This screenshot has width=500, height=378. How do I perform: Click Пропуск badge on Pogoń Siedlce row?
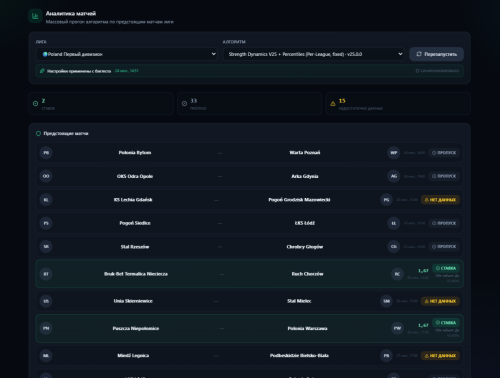point(444,223)
